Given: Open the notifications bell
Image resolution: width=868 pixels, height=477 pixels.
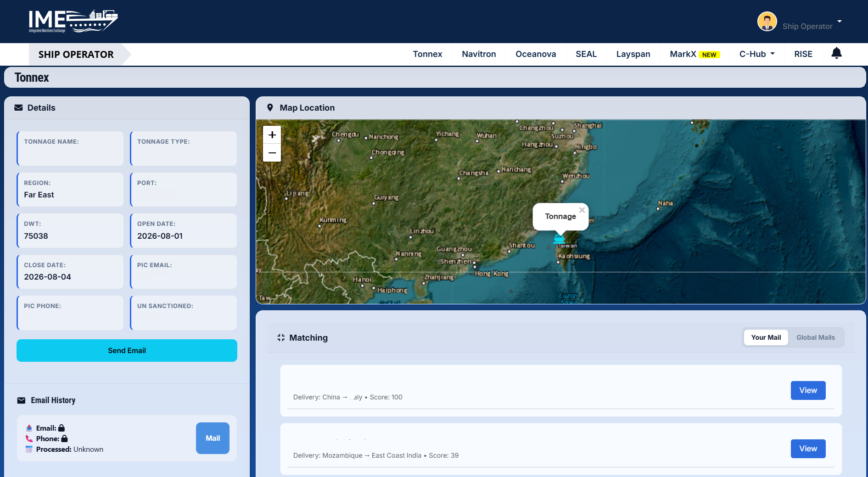Looking at the screenshot, I should click(x=836, y=53).
